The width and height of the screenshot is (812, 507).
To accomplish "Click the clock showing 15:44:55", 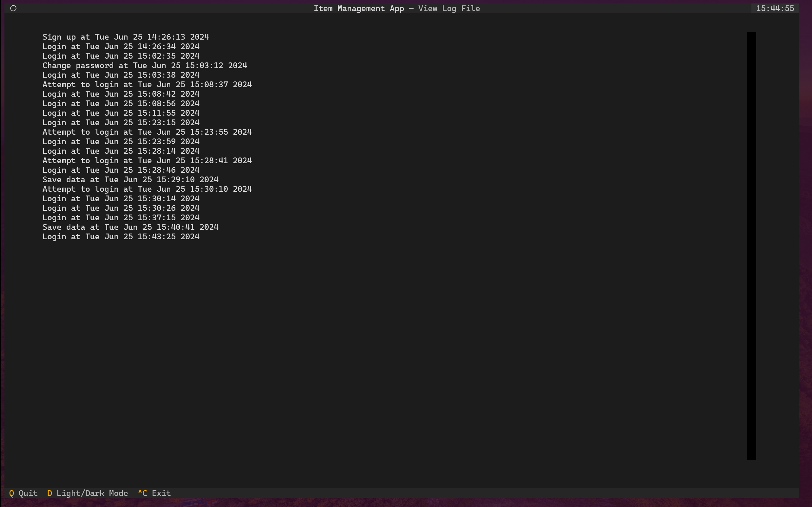I will pyautogui.click(x=776, y=8).
